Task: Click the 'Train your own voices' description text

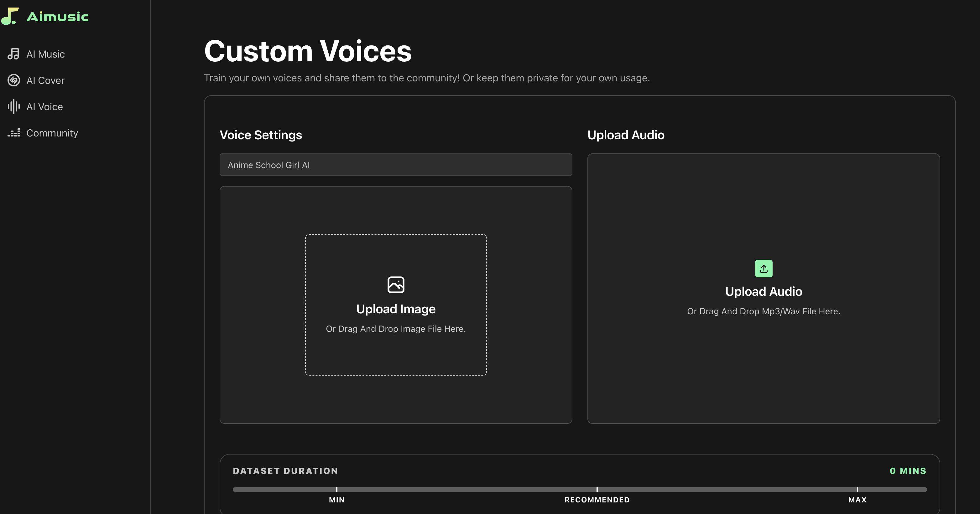Action: (427, 78)
